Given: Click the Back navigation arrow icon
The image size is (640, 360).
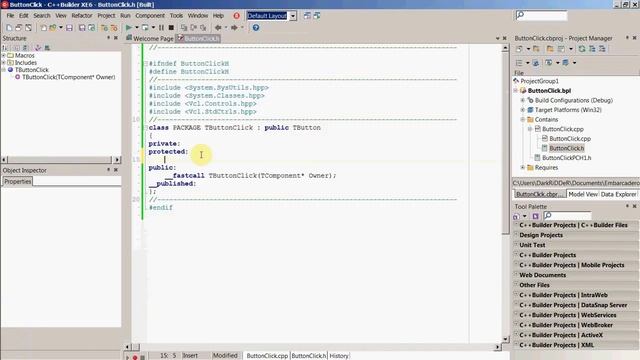Looking at the screenshot, I should coord(218,28).
